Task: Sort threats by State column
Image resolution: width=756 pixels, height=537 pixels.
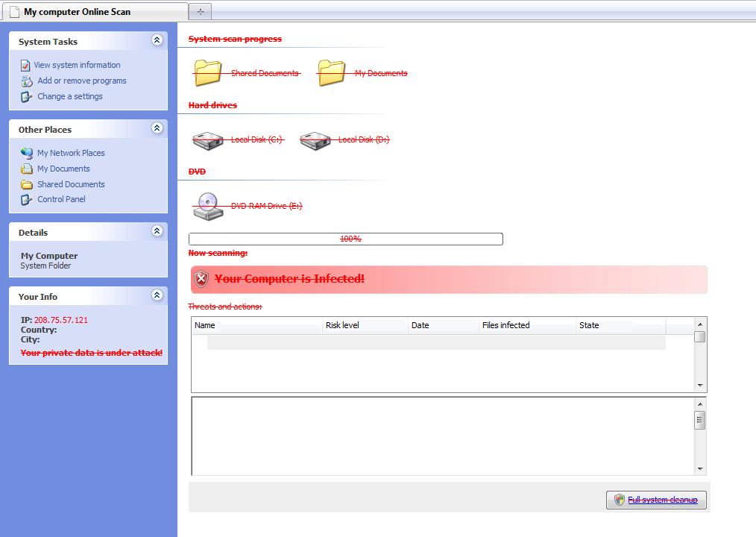Action: (x=620, y=326)
